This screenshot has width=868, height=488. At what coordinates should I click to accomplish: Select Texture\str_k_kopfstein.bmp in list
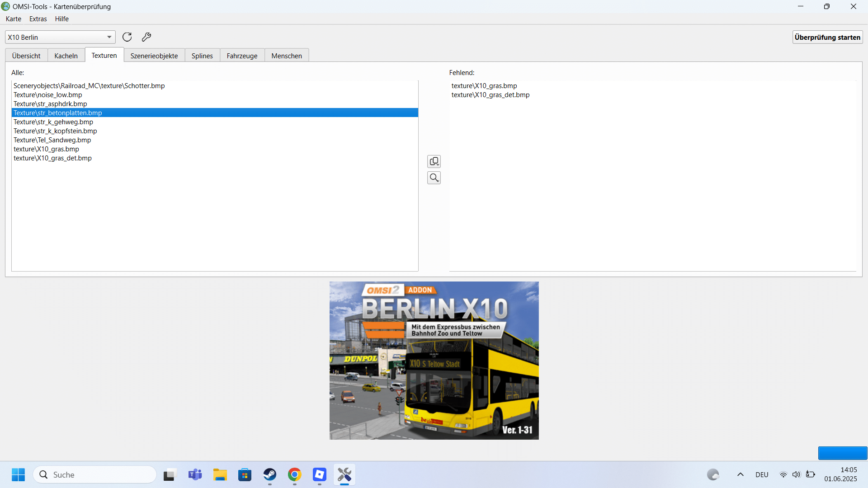[x=55, y=131]
